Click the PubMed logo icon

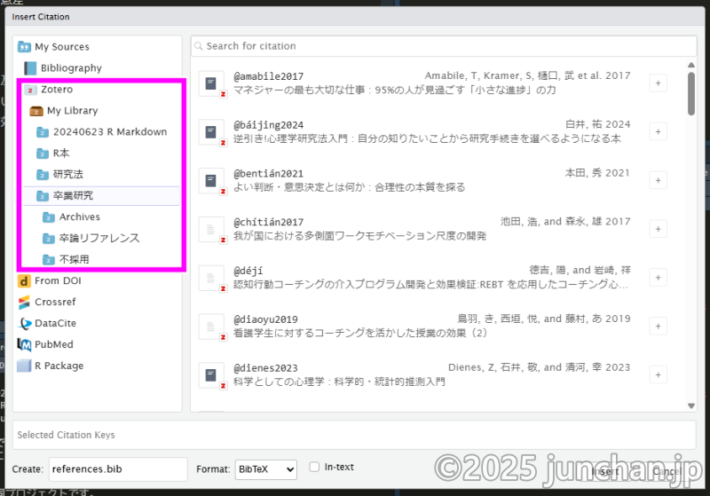coord(24,345)
